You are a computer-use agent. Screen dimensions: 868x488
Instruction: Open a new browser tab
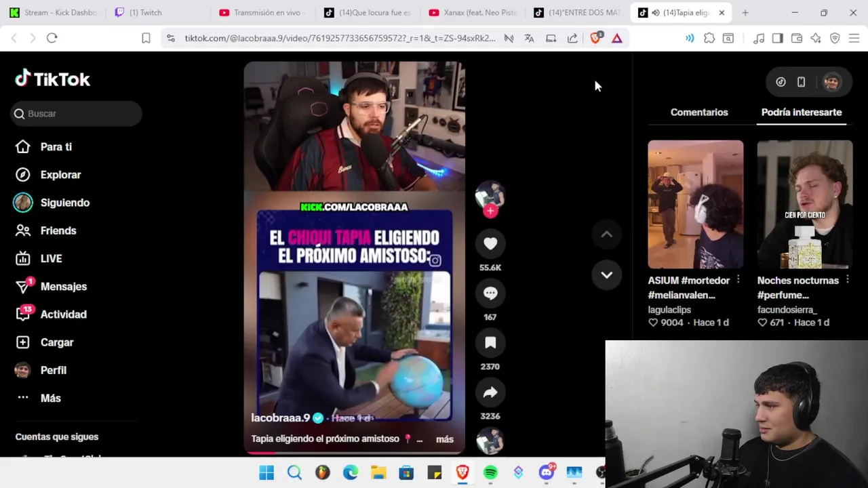pyautogui.click(x=745, y=12)
